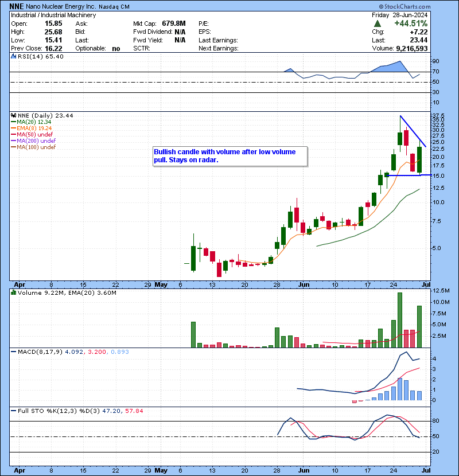Click the Volume 9.22M, EMA(20) 3.60M label

(67, 292)
